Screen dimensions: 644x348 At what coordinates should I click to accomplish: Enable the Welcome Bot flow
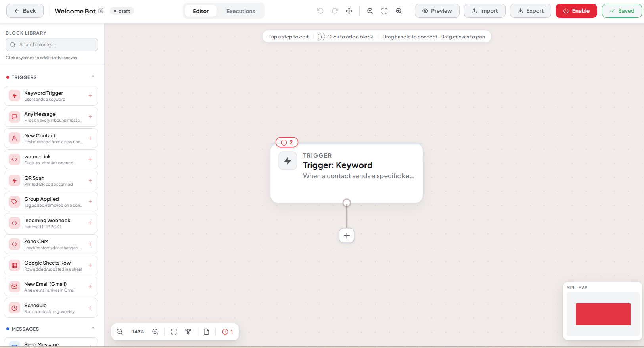click(x=576, y=11)
